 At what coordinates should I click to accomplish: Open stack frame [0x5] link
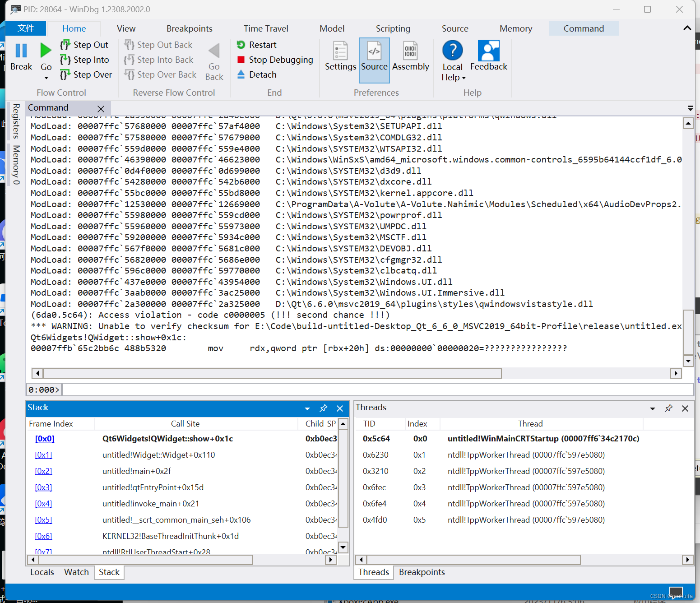pyautogui.click(x=43, y=520)
